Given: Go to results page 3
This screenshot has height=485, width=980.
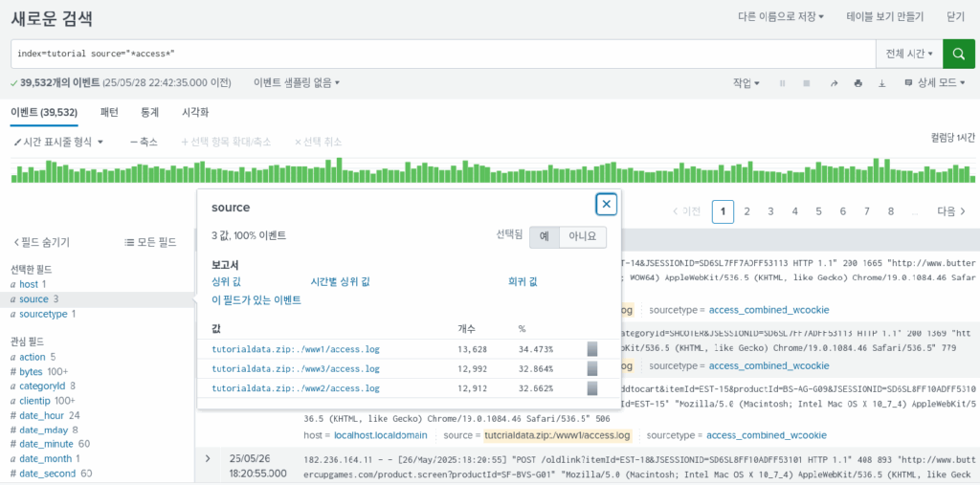Looking at the screenshot, I should pos(770,211).
